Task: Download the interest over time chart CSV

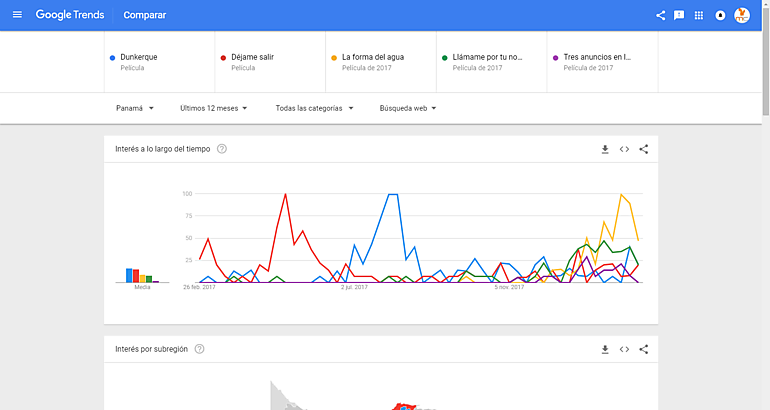Action: [x=605, y=149]
